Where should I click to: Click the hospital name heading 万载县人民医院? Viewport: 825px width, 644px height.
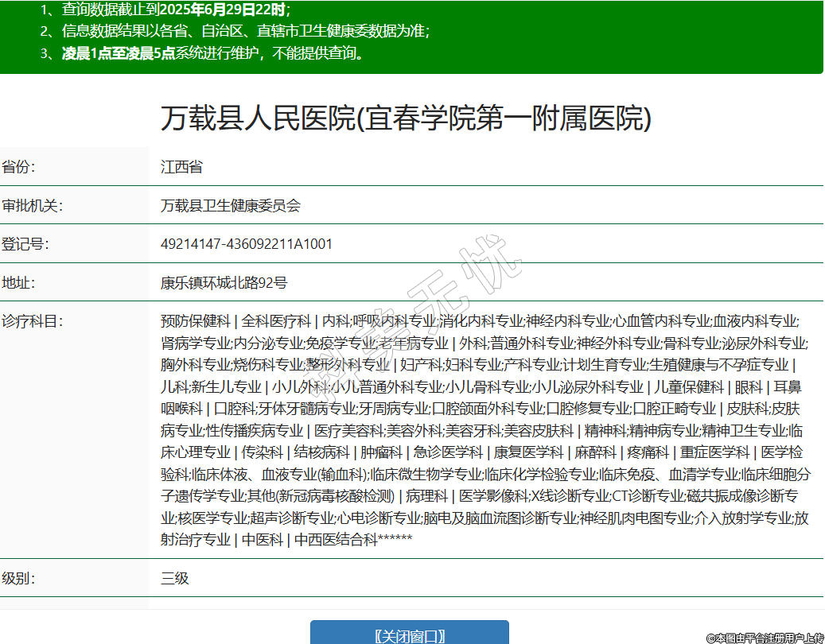tap(406, 118)
